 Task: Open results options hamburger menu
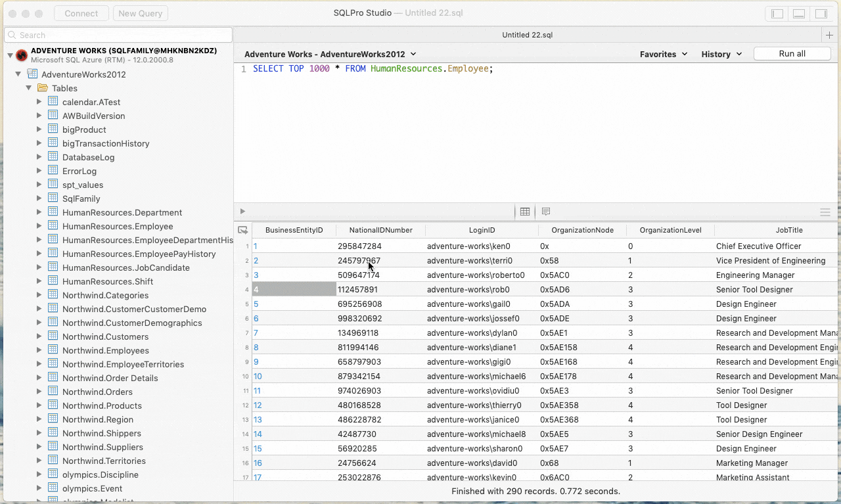[x=825, y=212]
